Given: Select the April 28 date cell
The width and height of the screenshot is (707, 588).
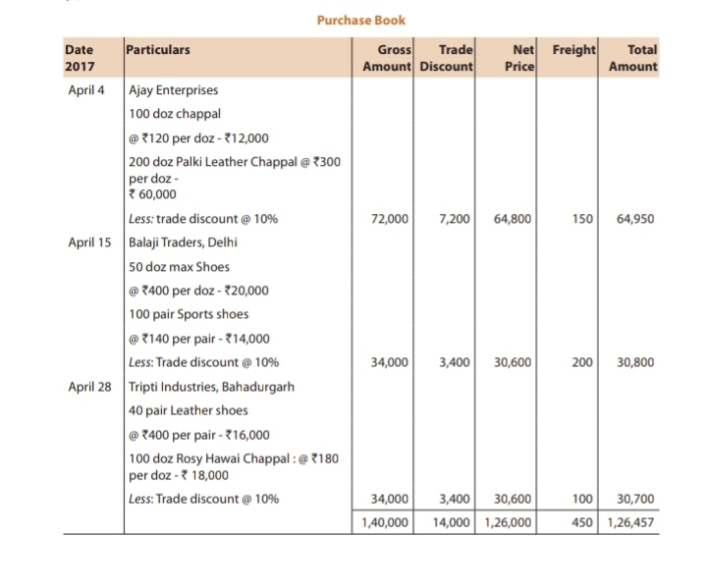Looking at the screenshot, I should [x=88, y=387].
